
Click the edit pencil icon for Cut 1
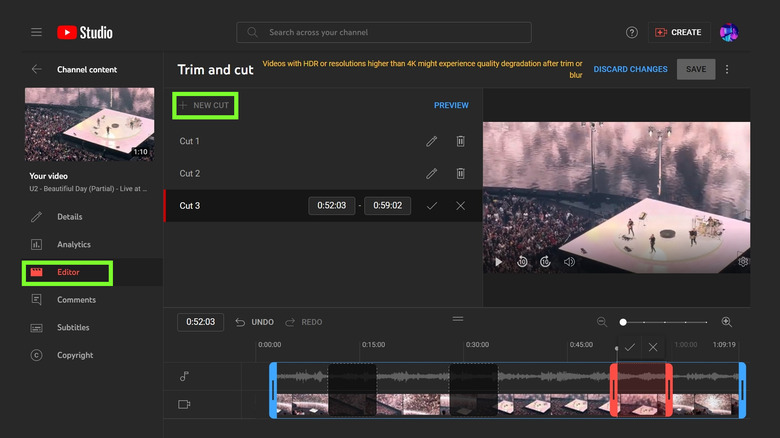(x=432, y=142)
